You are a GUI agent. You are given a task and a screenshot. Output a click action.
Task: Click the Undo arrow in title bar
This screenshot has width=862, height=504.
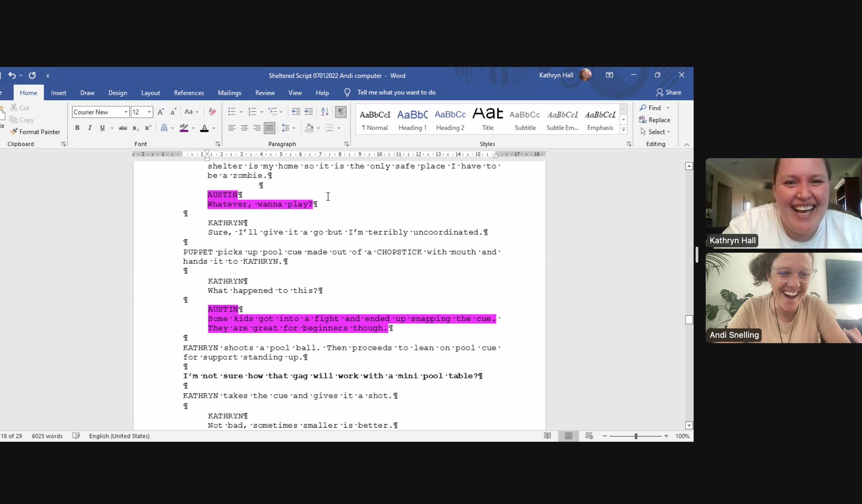tap(12, 75)
